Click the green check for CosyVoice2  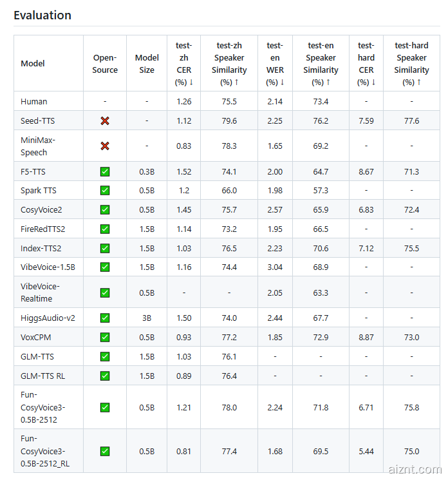click(x=105, y=210)
